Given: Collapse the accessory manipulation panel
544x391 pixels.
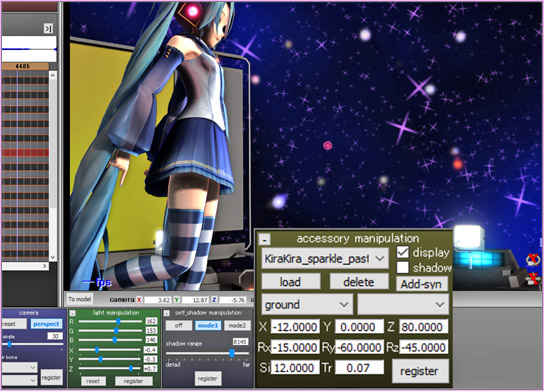Looking at the screenshot, I should [x=265, y=239].
